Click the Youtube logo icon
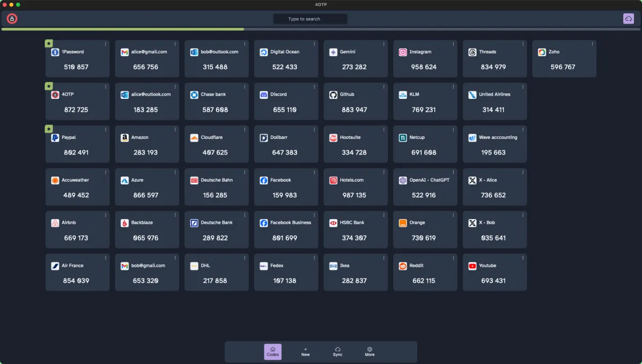642x364 pixels. click(472, 266)
